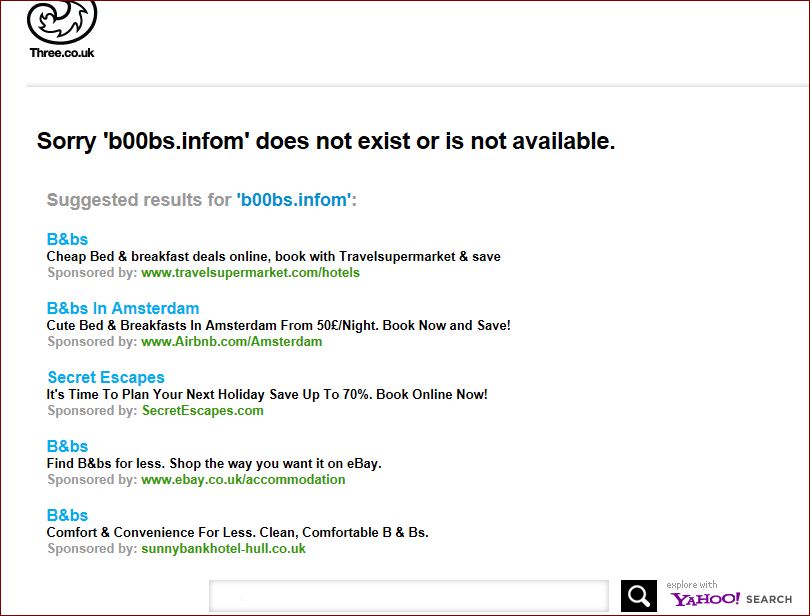This screenshot has width=810, height=616.
Task: Visit www.travelsupermarket.com/hotels sponsored link
Action: (251, 272)
